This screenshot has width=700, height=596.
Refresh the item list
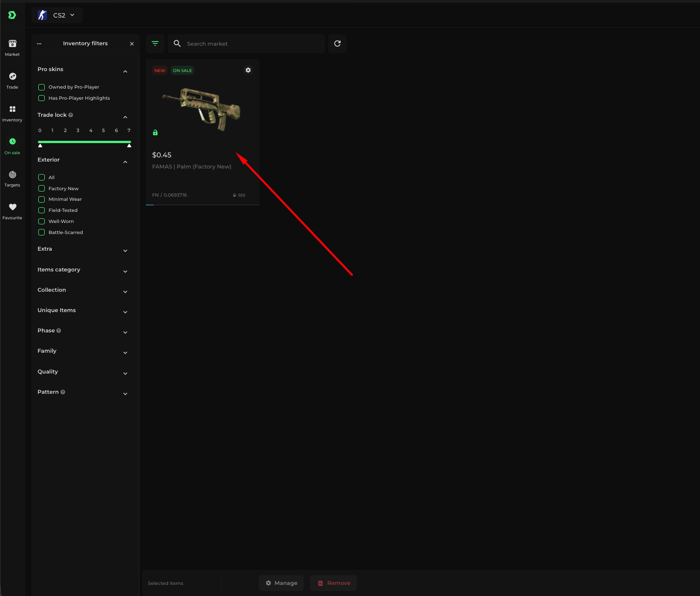(x=337, y=43)
